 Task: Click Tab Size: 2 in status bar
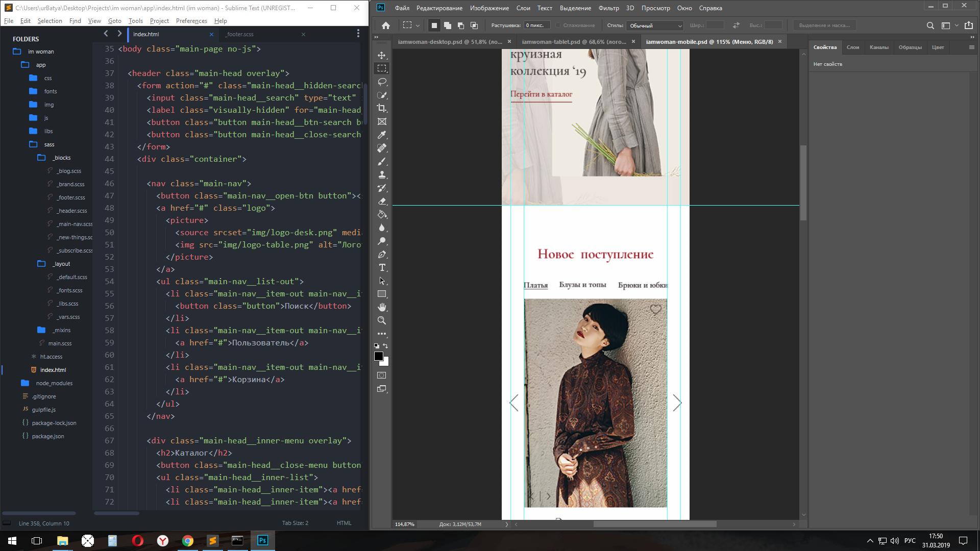point(295,523)
